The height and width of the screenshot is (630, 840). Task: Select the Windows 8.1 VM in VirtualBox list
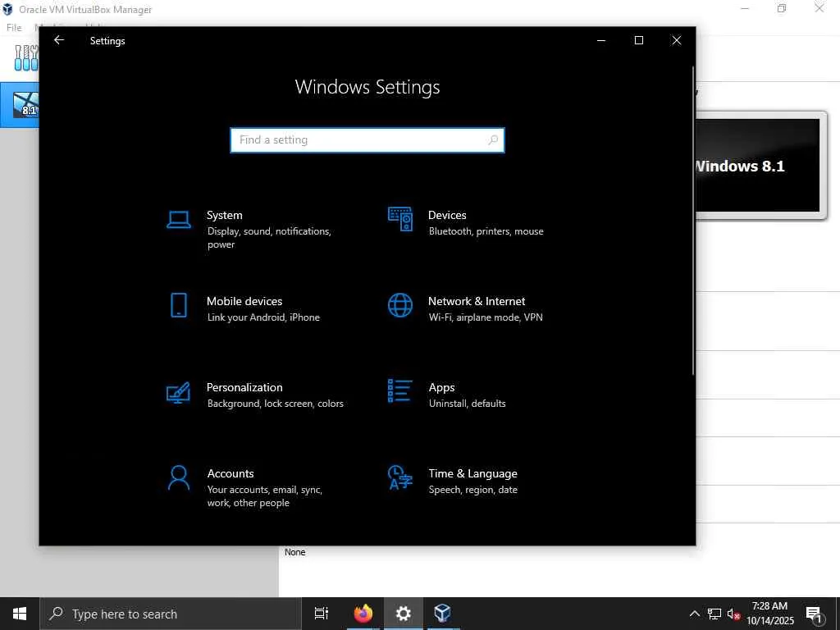(20, 105)
